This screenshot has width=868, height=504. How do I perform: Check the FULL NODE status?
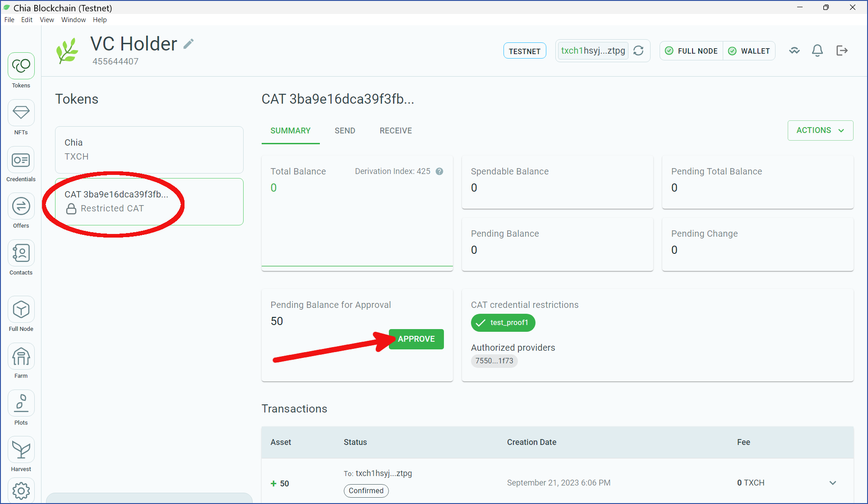click(692, 51)
